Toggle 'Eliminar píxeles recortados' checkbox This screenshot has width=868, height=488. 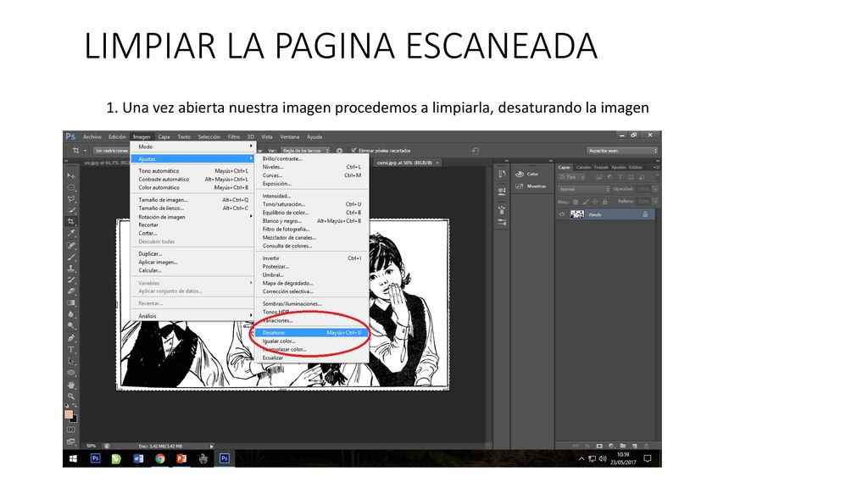coord(354,151)
